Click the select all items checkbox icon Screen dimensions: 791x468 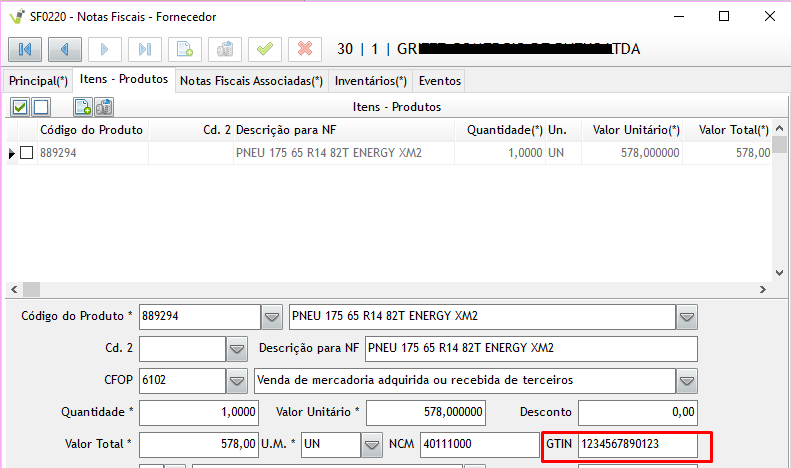(x=20, y=107)
